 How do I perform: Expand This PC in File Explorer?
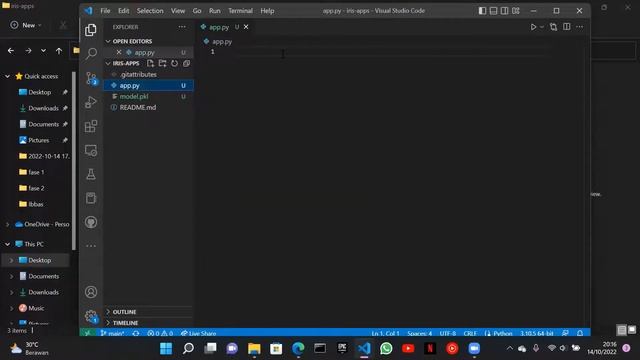[7, 244]
